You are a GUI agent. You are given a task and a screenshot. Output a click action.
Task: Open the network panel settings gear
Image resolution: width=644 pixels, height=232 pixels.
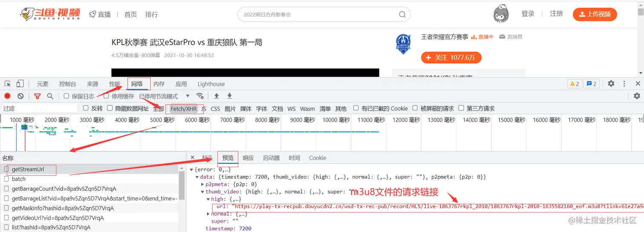pyautogui.click(x=637, y=96)
